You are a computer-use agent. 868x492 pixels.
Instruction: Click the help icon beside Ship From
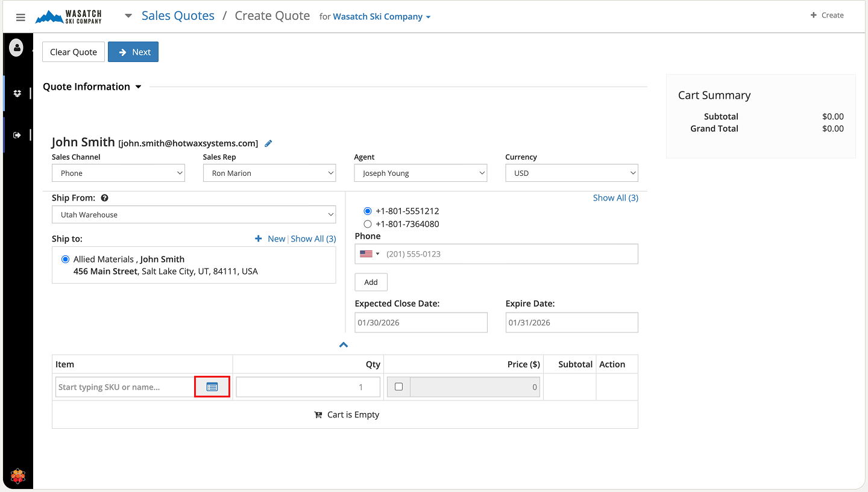coord(105,198)
